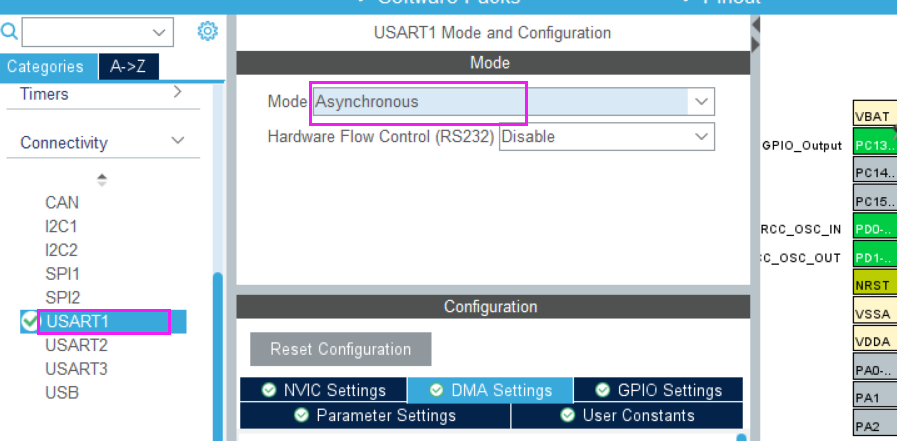This screenshot has height=441, width=897.
Task: Expand the Timers category
Action: click(x=177, y=92)
